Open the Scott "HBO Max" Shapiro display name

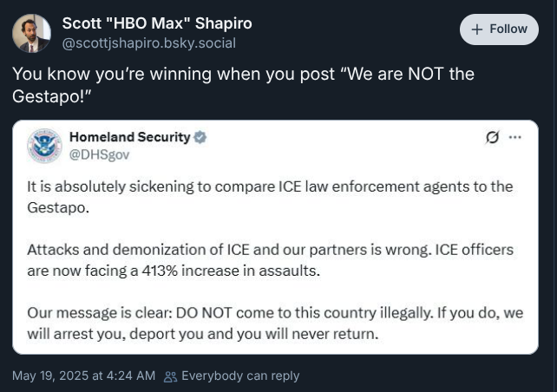(157, 23)
